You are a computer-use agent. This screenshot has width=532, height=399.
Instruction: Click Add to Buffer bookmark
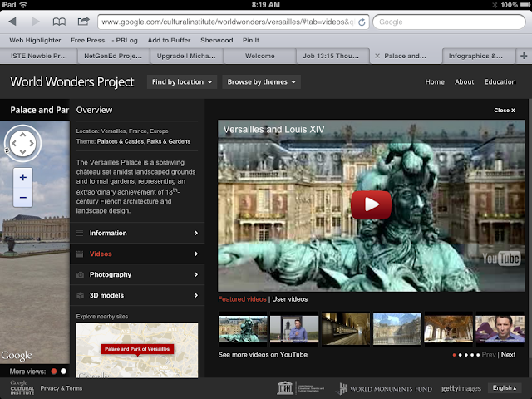point(169,40)
